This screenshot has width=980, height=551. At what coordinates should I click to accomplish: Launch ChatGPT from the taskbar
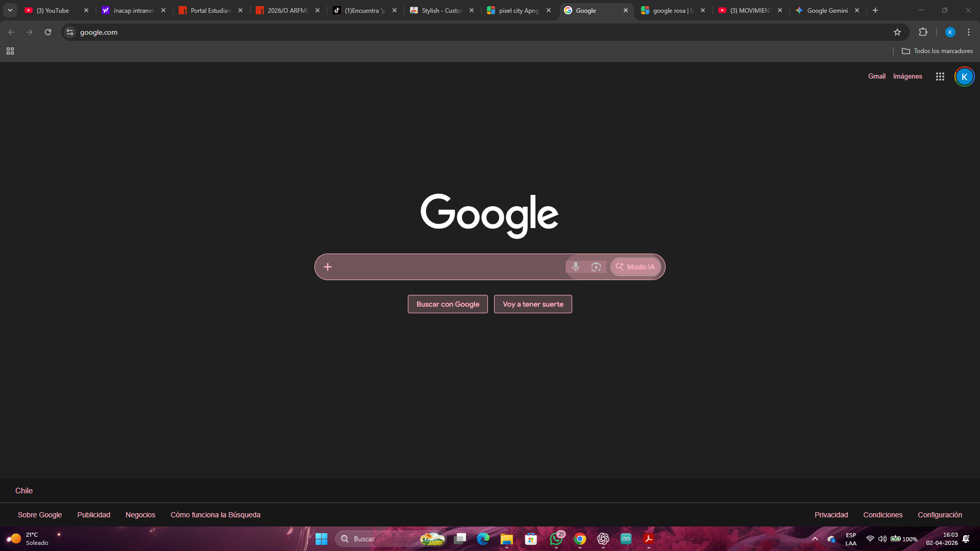point(603,538)
